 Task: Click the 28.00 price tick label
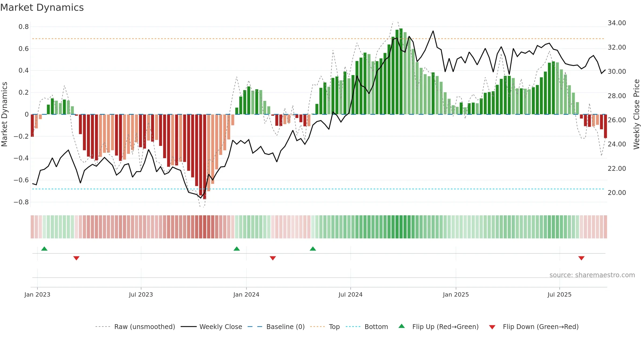coord(617,96)
